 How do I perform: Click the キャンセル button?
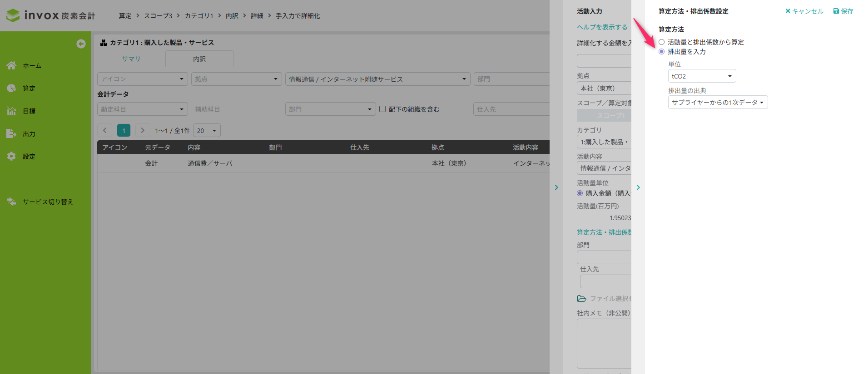804,11
